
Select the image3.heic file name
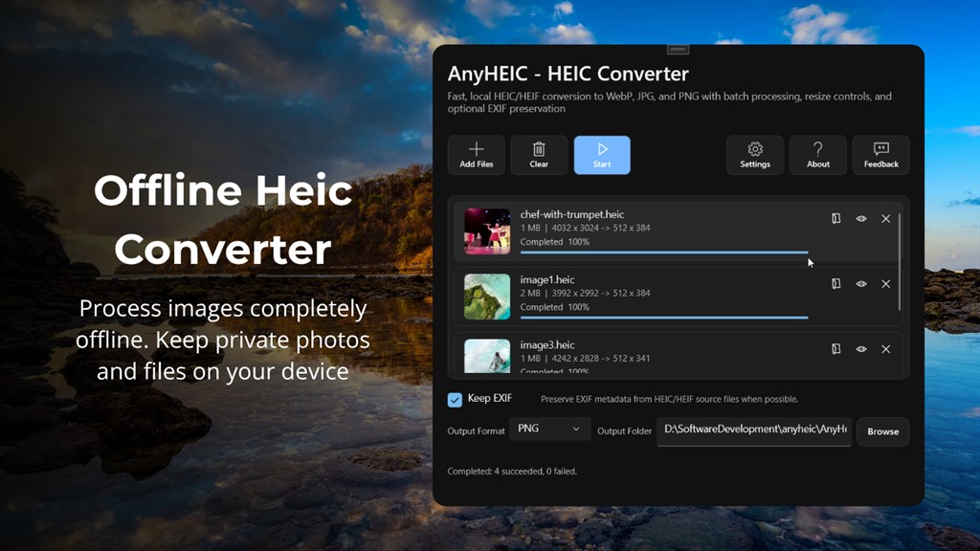pos(546,344)
